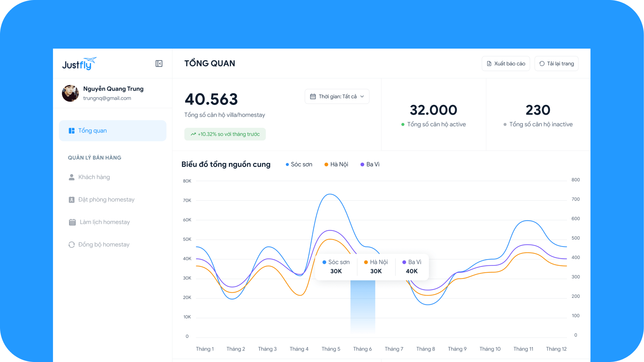Click the Tháng 8 axis label
Image resolution: width=644 pixels, height=362 pixels.
click(x=426, y=349)
